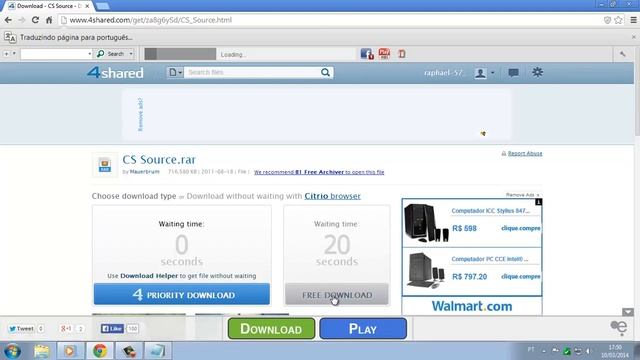Click the Facebook Like button
The height and width of the screenshot is (360, 640).
[112, 329]
